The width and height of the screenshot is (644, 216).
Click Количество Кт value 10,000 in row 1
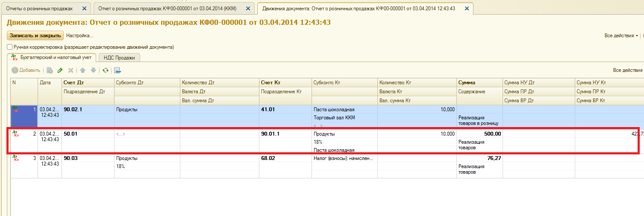(417, 109)
